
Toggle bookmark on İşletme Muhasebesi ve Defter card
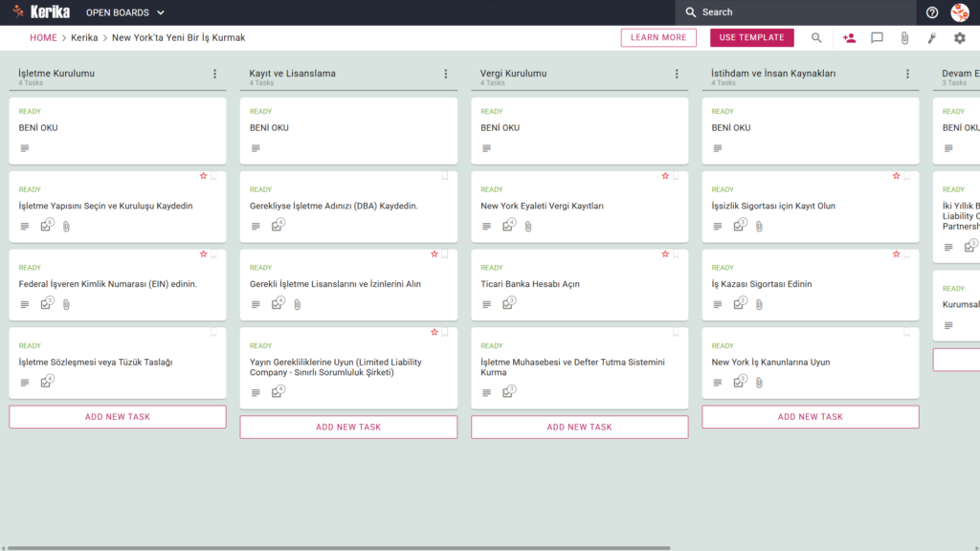(676, 333)
